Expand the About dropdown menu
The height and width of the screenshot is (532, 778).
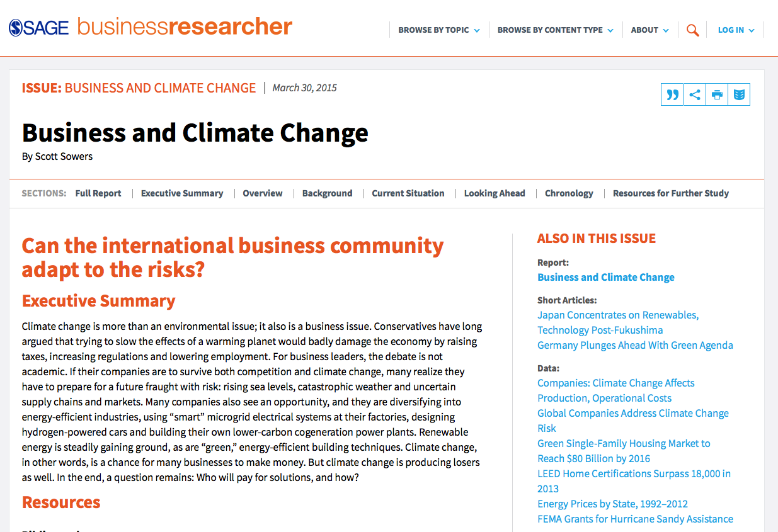650,30
